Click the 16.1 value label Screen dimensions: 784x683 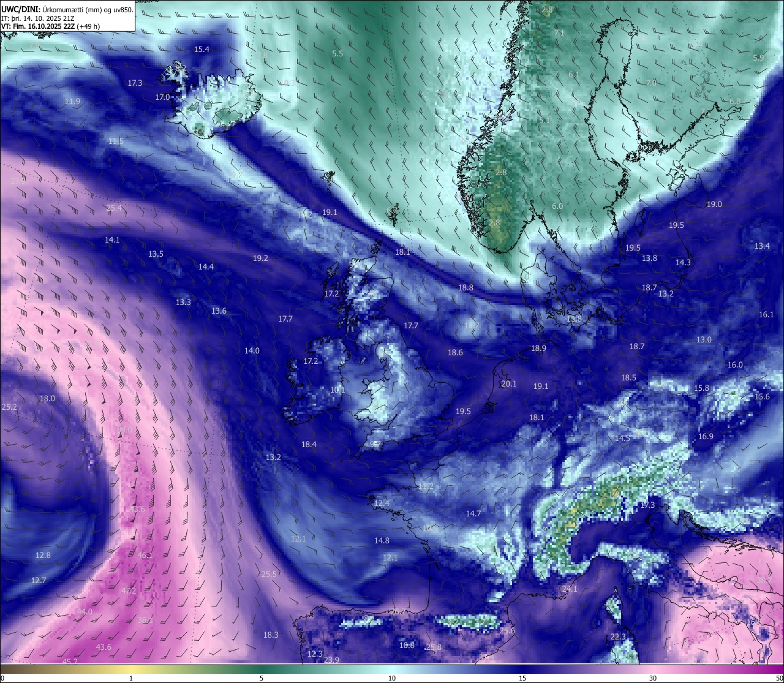(x=766, y=314)
